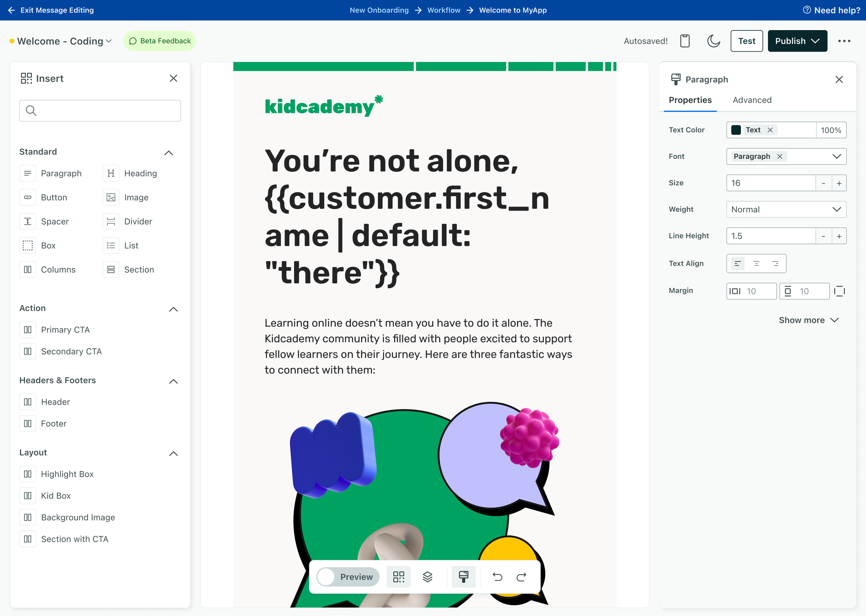
Task: Toggle individual margin sides
Action: click(x=839, y=291)
